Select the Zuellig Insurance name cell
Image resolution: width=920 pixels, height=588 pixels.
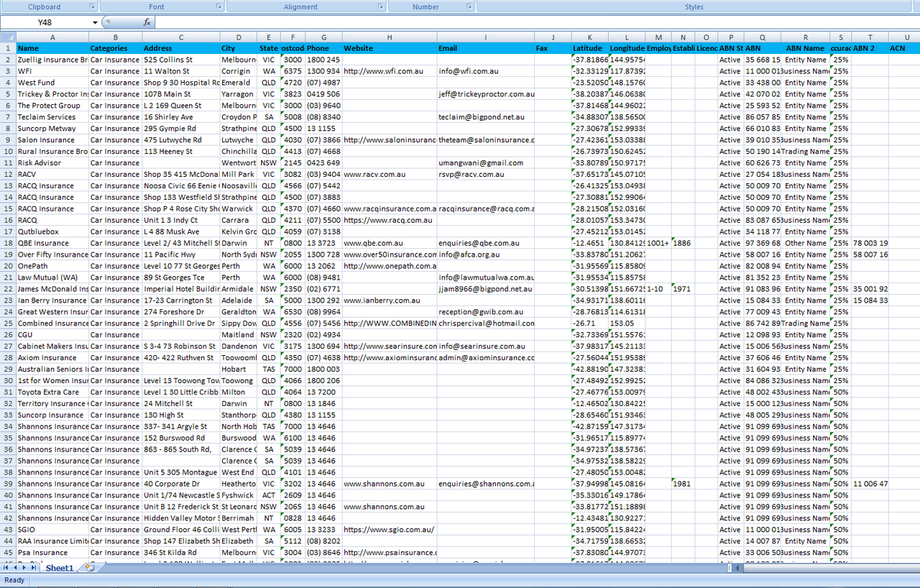click(x=52, y=60)
